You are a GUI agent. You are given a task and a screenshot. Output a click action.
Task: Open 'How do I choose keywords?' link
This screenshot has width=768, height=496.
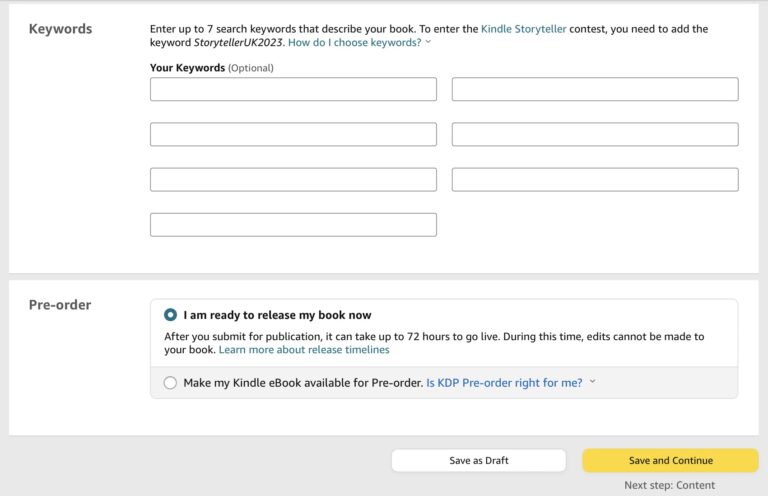click(x=354, y=43)
